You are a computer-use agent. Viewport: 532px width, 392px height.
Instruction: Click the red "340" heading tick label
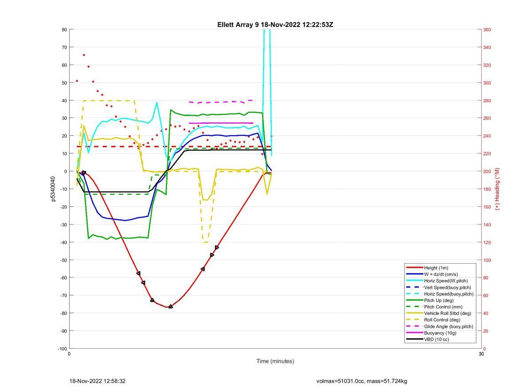tap(487, 47)
